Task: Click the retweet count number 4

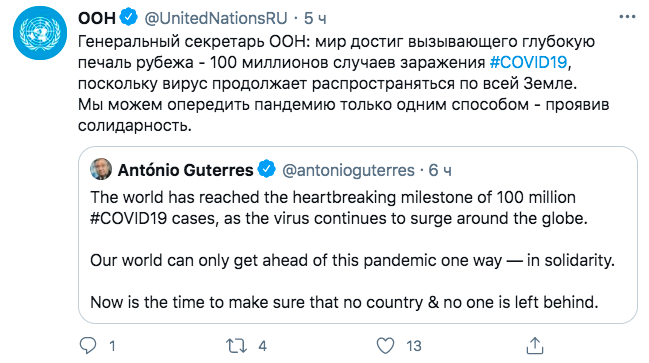Action: (262, 346)
